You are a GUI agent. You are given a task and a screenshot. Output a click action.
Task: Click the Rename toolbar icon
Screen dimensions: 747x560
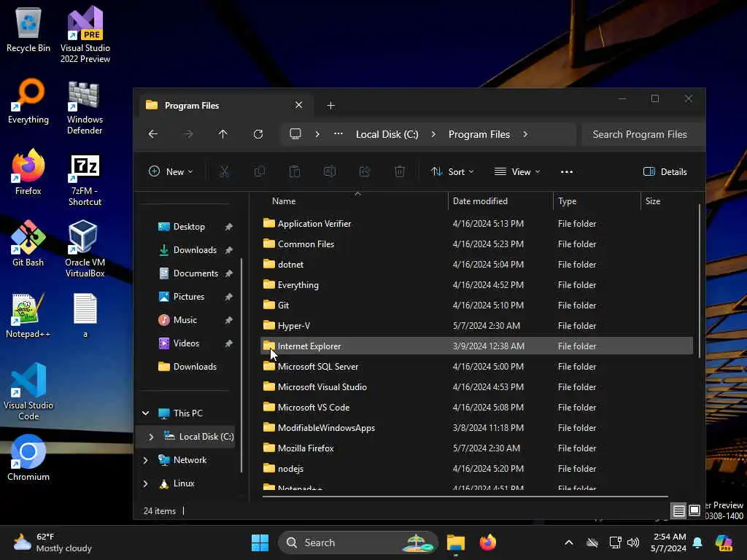330,171
